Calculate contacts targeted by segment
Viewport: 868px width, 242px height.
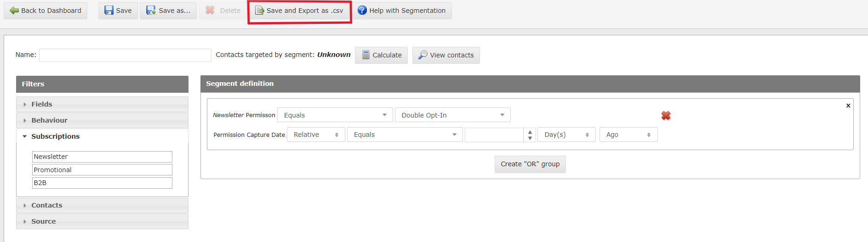[381, 55]
